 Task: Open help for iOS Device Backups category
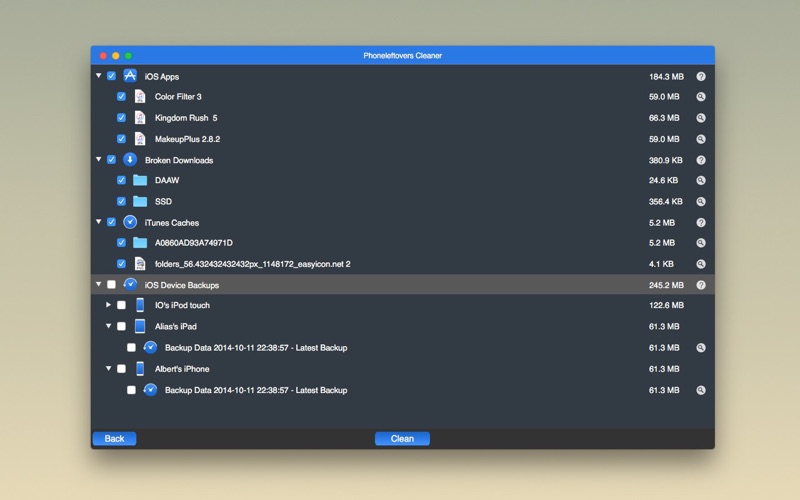tap(701, 285)
